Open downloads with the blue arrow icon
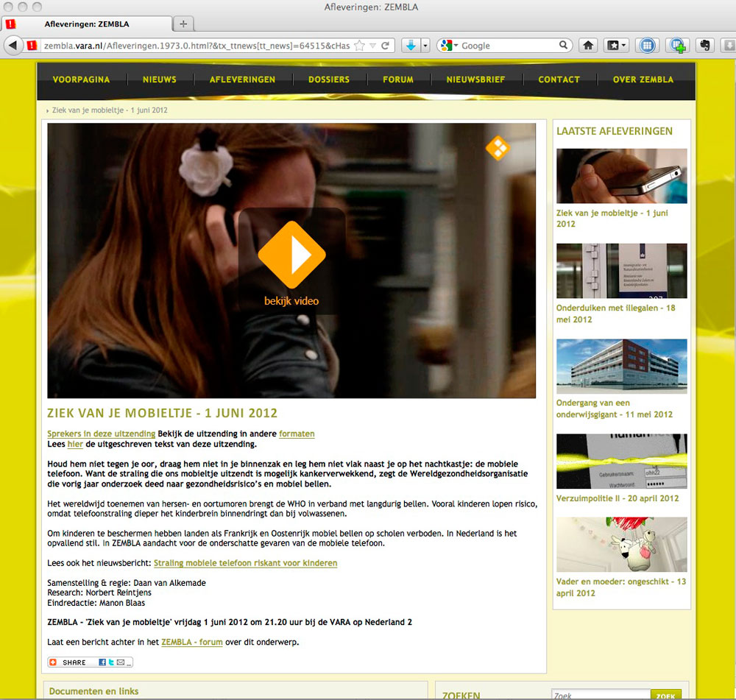The width and height of the screenshot is (736, 700). pyautogui.click(x=411, y=46)
